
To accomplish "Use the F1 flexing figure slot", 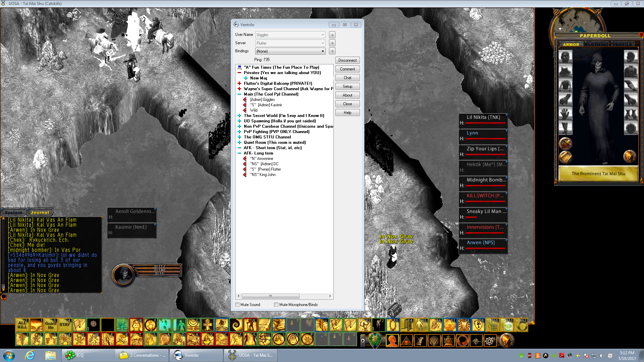I will pyautogui.click(x=364, y=325).
